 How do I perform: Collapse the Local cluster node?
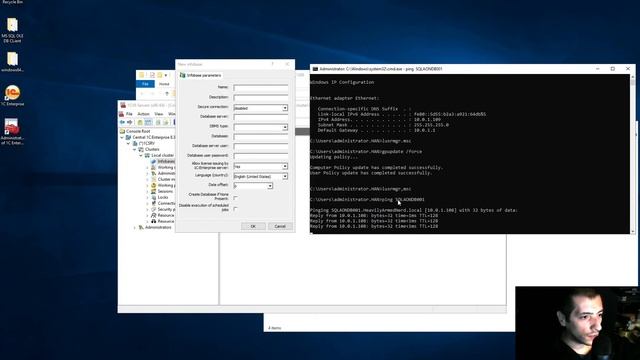pos(141,156)
